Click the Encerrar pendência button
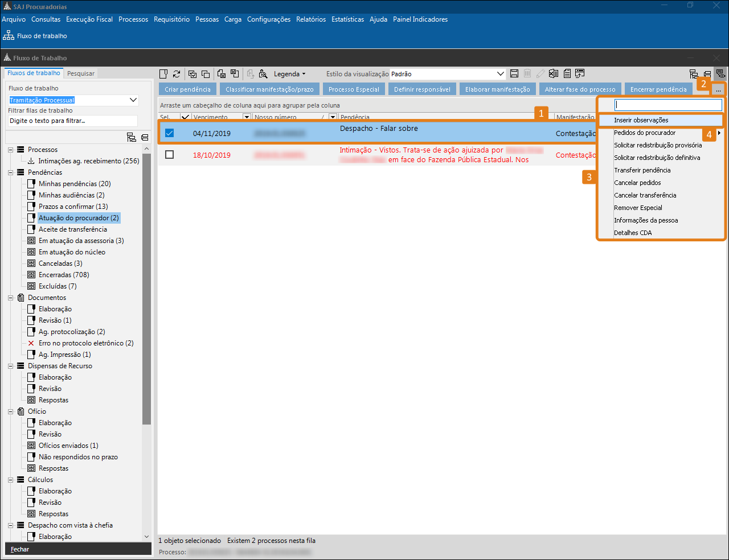729x560 pixels. point(658,89)
